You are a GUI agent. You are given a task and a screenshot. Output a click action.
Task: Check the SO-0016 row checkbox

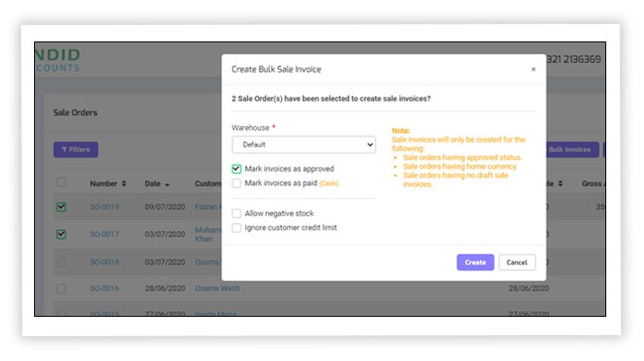point(61,288)
